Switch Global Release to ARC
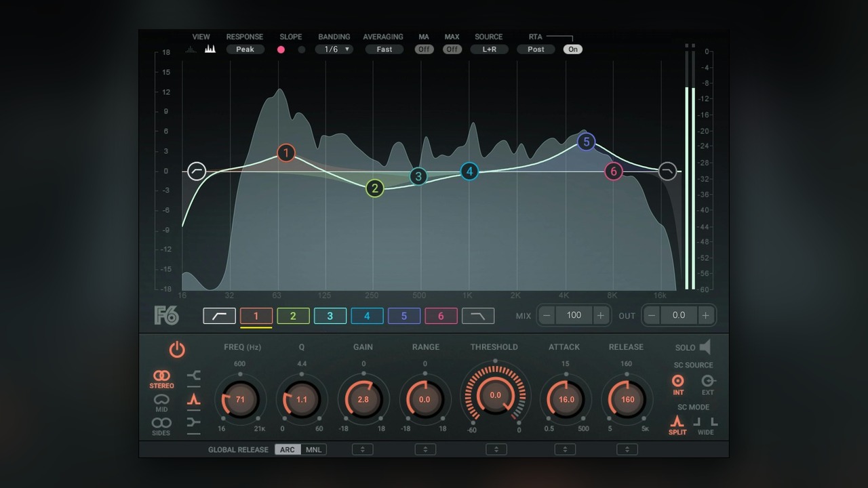 coord(288,449)
